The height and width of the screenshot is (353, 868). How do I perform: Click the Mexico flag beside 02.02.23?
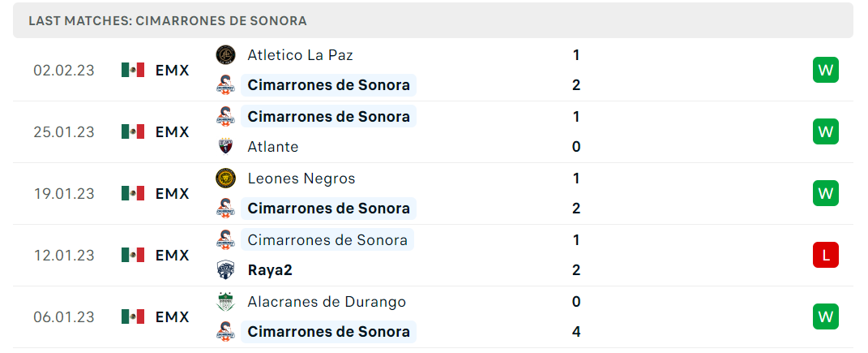[x=133, y=71]
